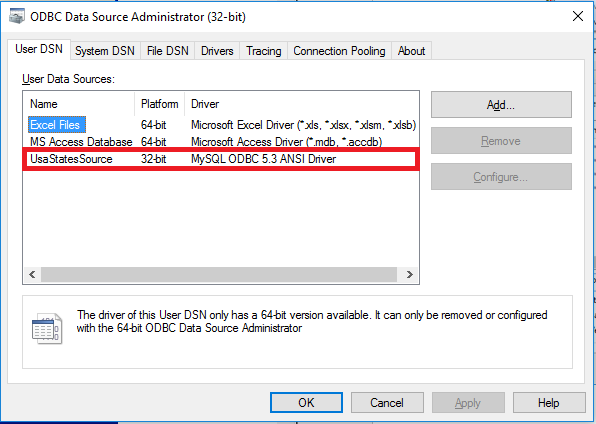
Task: Click the Driver column header
Action: pyautogui.click(x=205, y=104)
